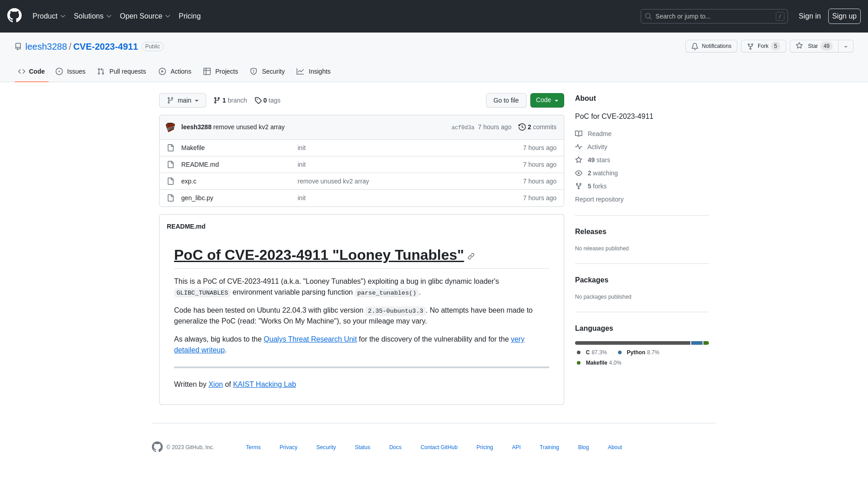Screen dimensions: 868x488
Task: Open the main branch selector dropdown
Action: coord(183,100)
